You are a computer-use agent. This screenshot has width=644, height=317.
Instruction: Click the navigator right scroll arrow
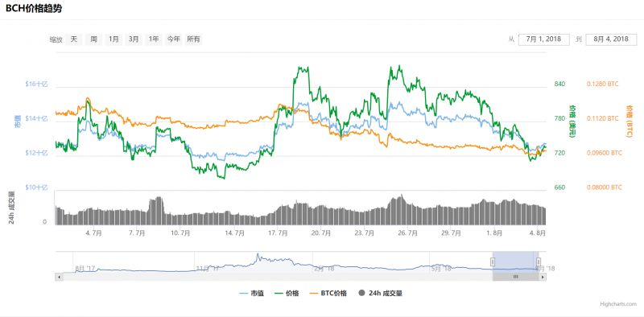[x=543, y=277]
